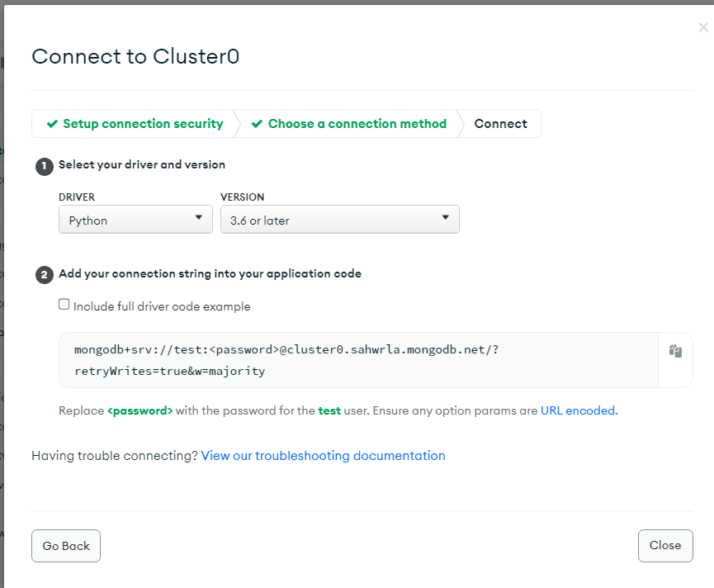Click the green test user name
The image size is (714, 588).
(x=329, y=410)
